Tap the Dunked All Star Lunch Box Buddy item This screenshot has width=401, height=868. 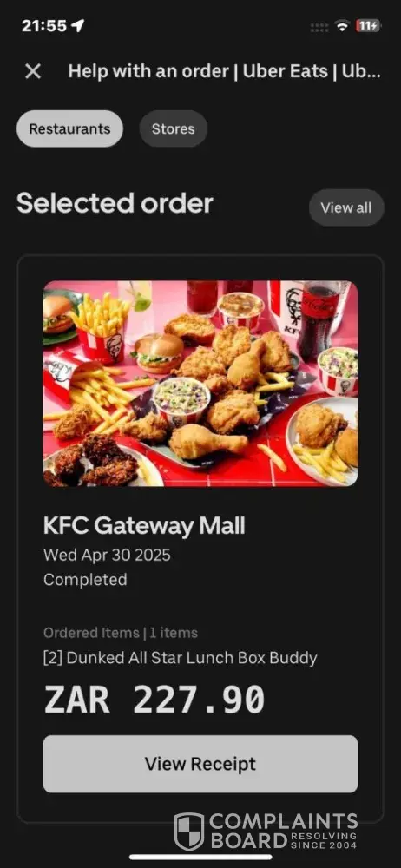point(180,658)
